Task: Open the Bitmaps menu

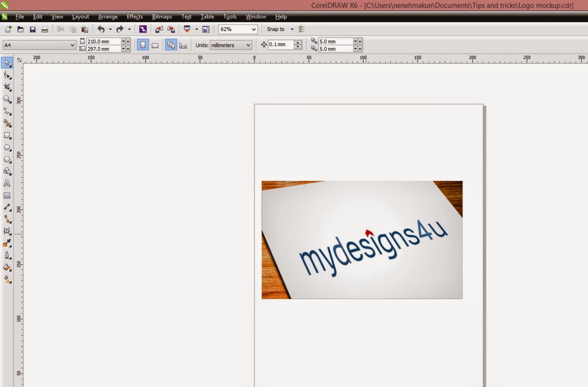Action: (162, 17)
